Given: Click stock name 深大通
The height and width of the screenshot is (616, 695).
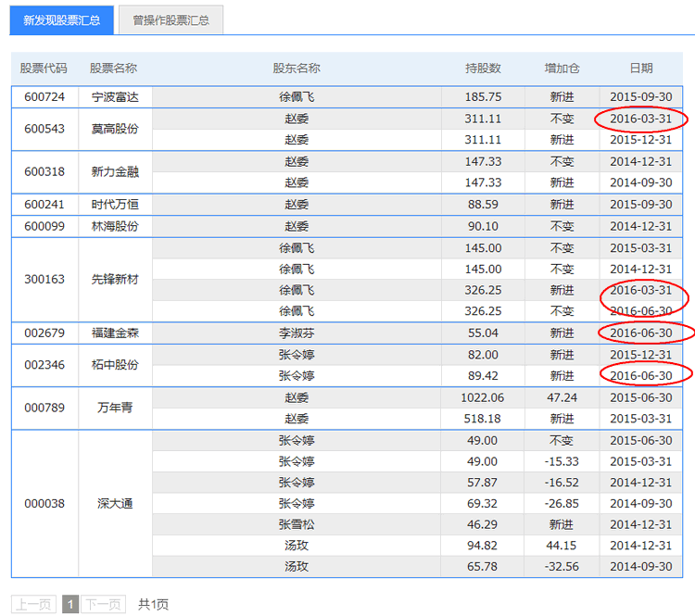Looking at the screenshot, I should pos(115,504).
